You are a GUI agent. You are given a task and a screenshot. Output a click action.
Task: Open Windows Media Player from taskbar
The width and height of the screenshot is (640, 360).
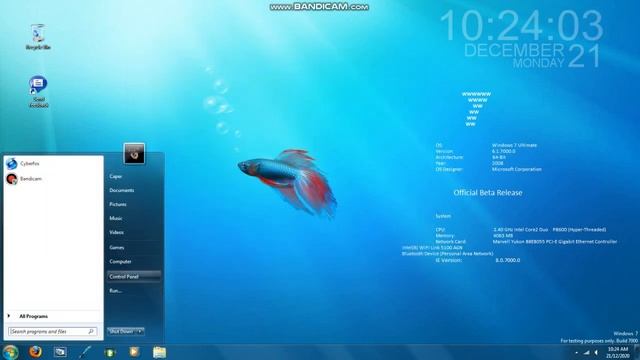134,352
